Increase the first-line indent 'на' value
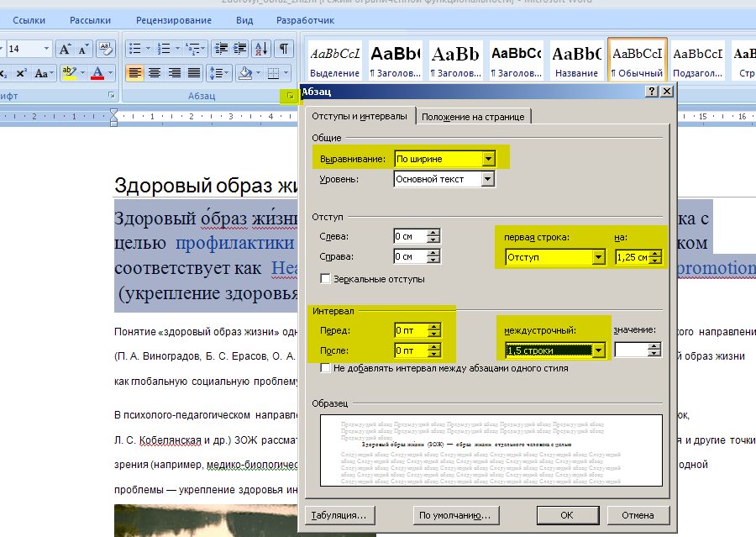Image resolution: width=756 pixels, height=537 pixels. (x=654, y=254)
